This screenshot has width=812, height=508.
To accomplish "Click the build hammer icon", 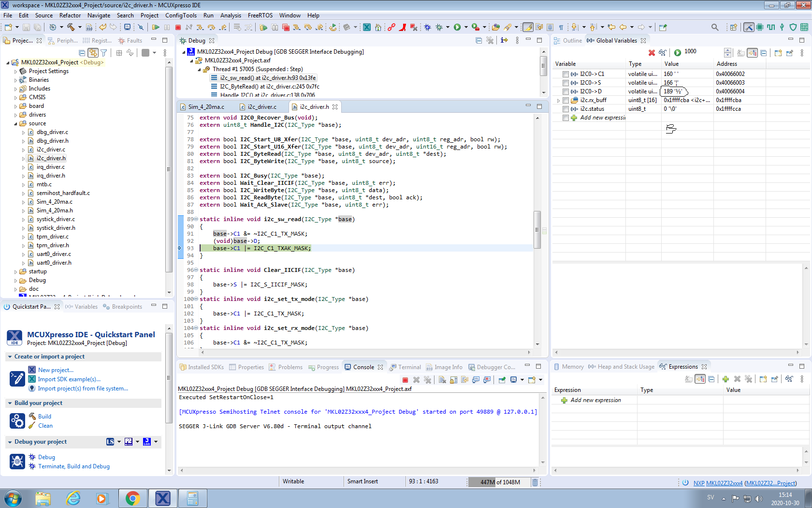I will (71, 28).
